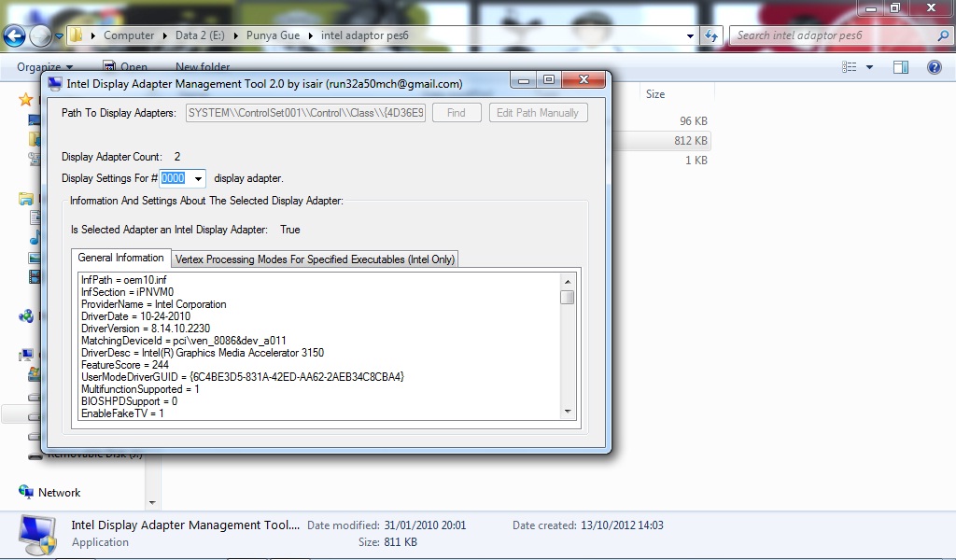The image size is (956, 560).
Task: Click InfSection = iPNVM0 line
Action: pos(127,292)
